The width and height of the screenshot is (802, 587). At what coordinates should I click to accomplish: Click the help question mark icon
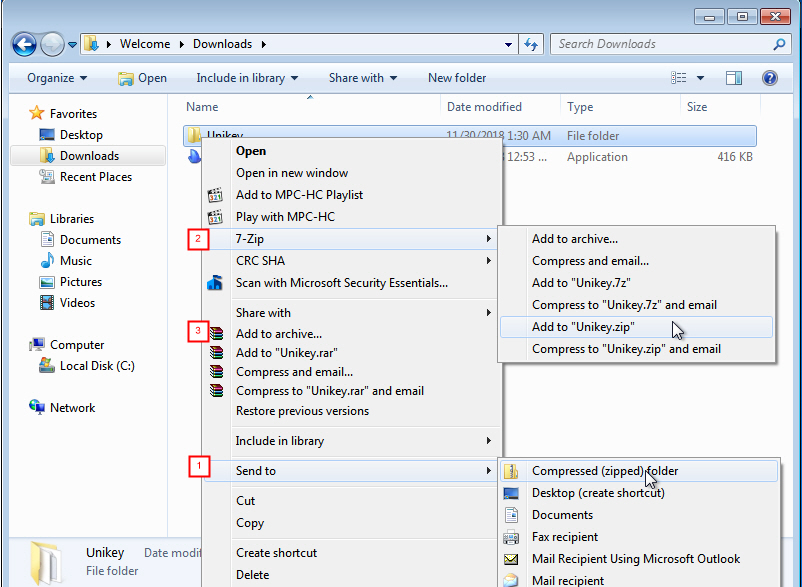(769, 78)
